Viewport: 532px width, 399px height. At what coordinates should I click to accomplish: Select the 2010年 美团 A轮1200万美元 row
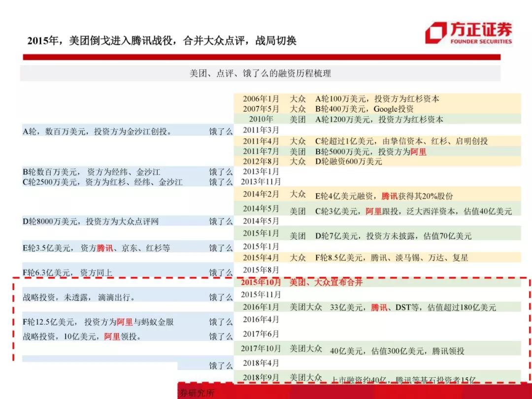click(377, 119)
